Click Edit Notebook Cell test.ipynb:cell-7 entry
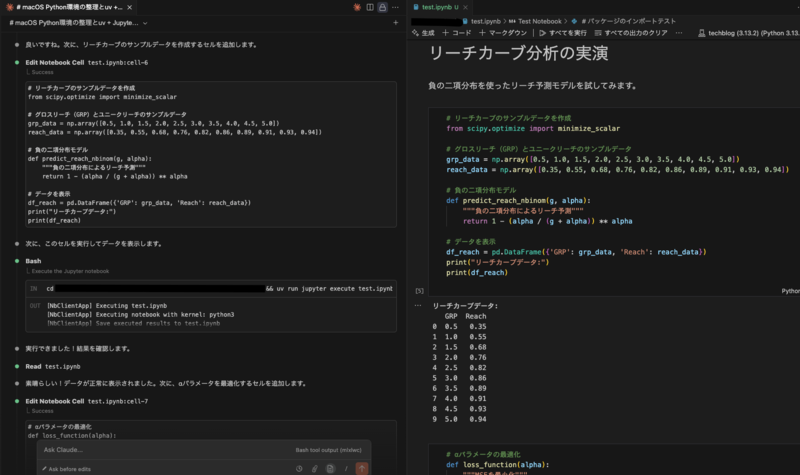This screenshot has height=475, width=800. click(87, 401)
